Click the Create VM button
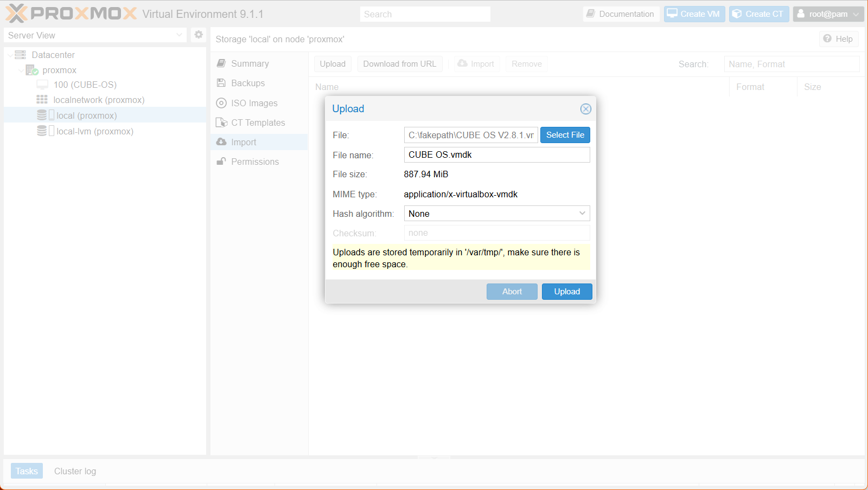Viewport: 868px width, 490px height. coord(694,14)
